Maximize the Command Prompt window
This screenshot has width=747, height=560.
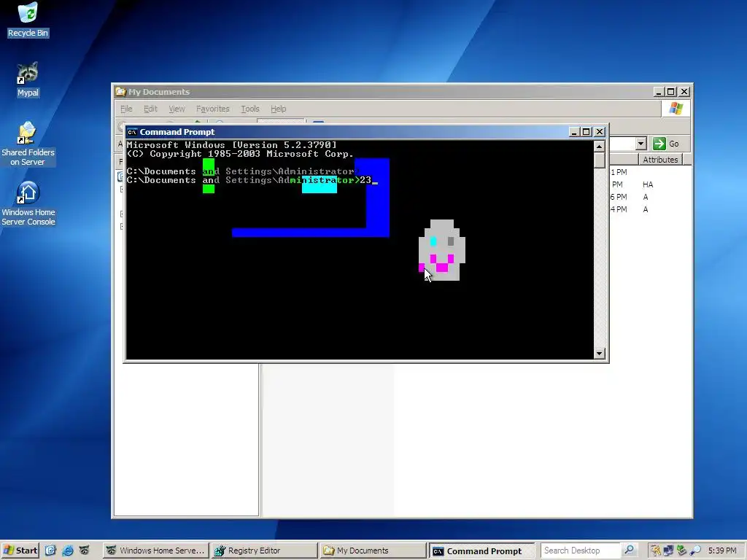click(x=586, y=132)
